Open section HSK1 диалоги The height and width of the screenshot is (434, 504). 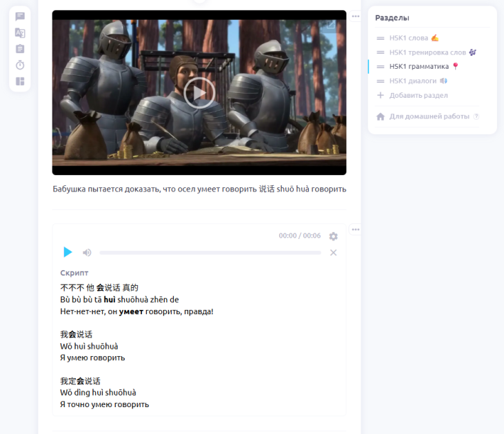419,81
